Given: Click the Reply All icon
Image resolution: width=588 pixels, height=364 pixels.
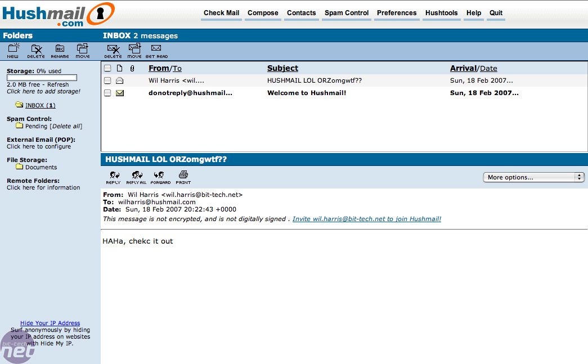Looking at the screenshot, I should tap(136, 177).
